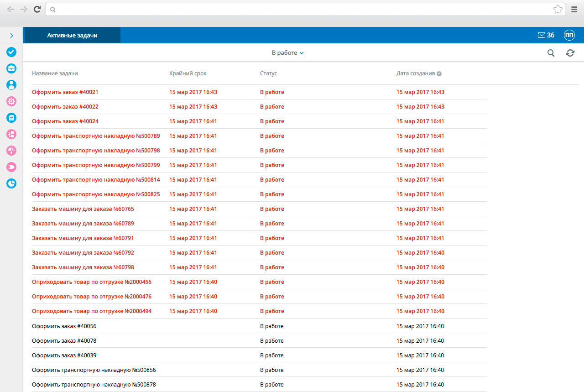The image size is (584, 392).
Task: Click the status cell of task №60765
Action: [272, 209]
